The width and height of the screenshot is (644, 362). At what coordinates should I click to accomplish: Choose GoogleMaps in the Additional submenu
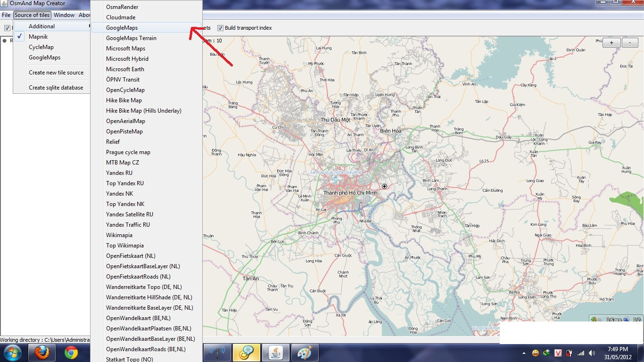(147, 28)
